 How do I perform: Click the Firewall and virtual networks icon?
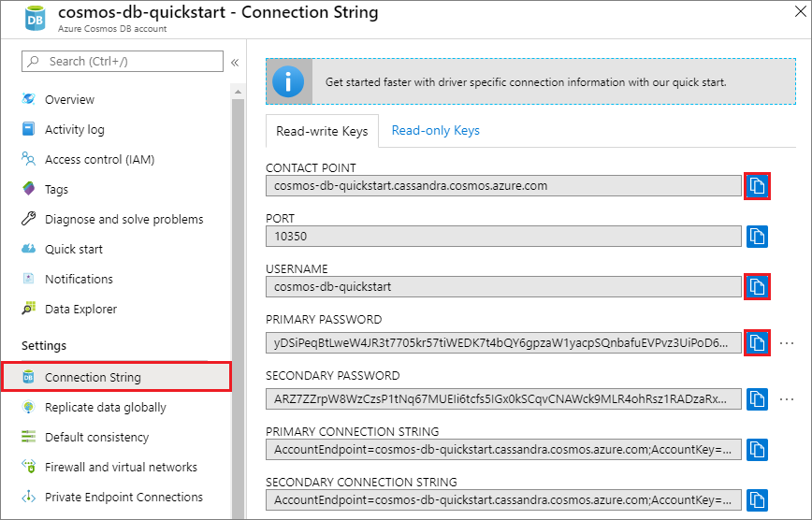(x=28, y=466)
